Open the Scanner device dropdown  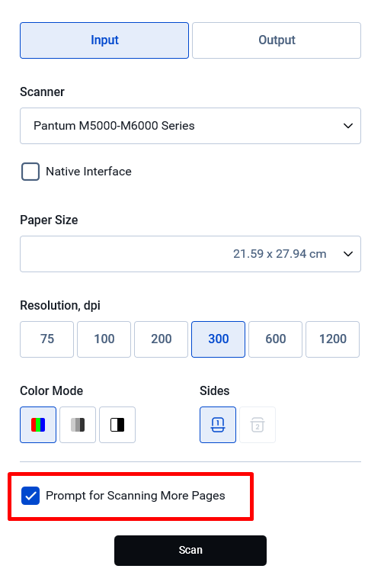pyautogui.click(x=190, y=126)
